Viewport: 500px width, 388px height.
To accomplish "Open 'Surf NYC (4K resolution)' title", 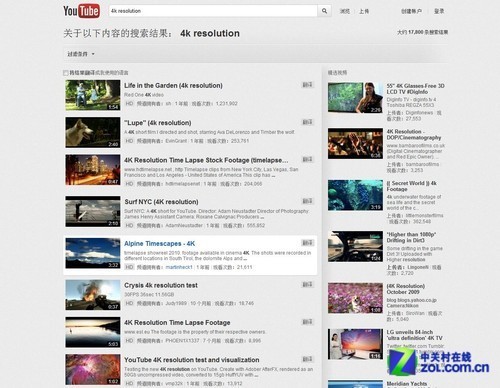I will (x=161, y=202).
